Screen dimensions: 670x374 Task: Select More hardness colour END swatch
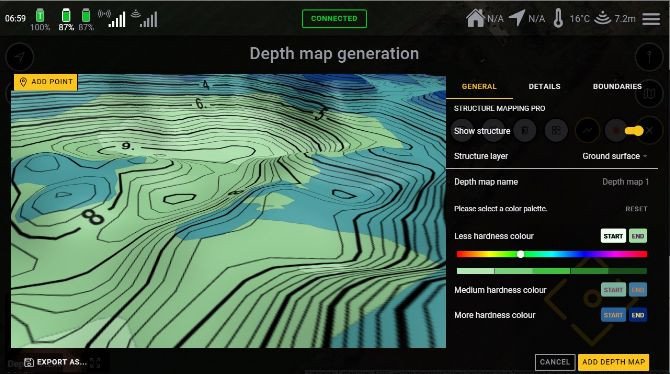638,315
